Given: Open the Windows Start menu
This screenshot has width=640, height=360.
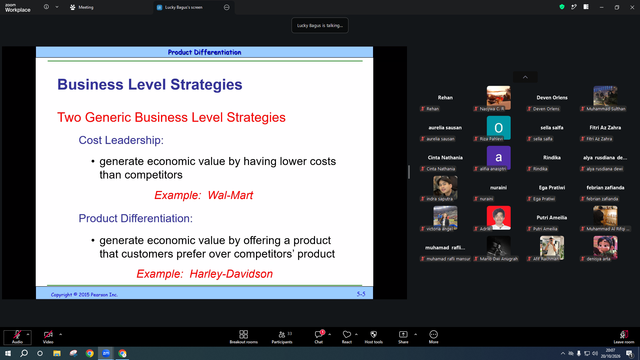Looking at the screenshot, I should [x=8, y=353].
